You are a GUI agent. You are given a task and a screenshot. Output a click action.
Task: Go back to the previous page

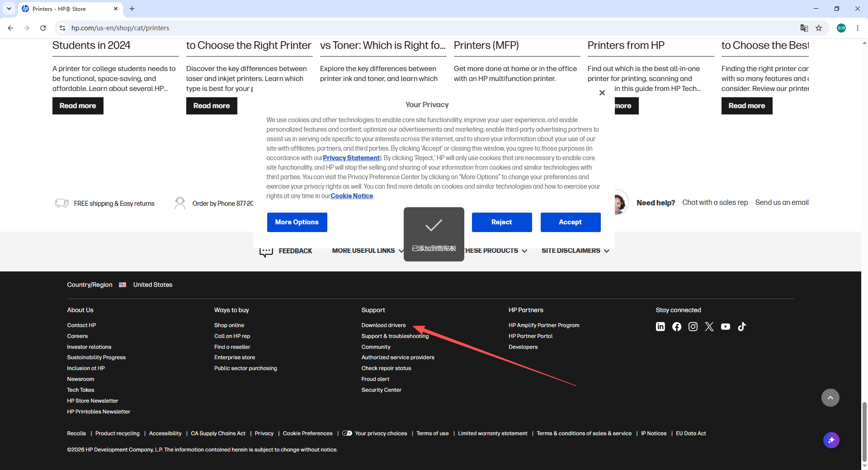10,28
